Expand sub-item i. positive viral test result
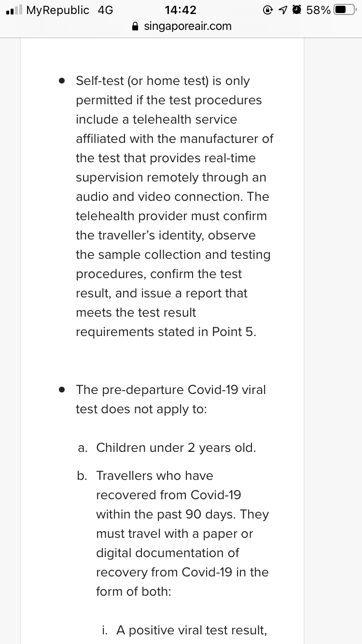This screenshot has height=644, width=362. click(x=104, y=630)
